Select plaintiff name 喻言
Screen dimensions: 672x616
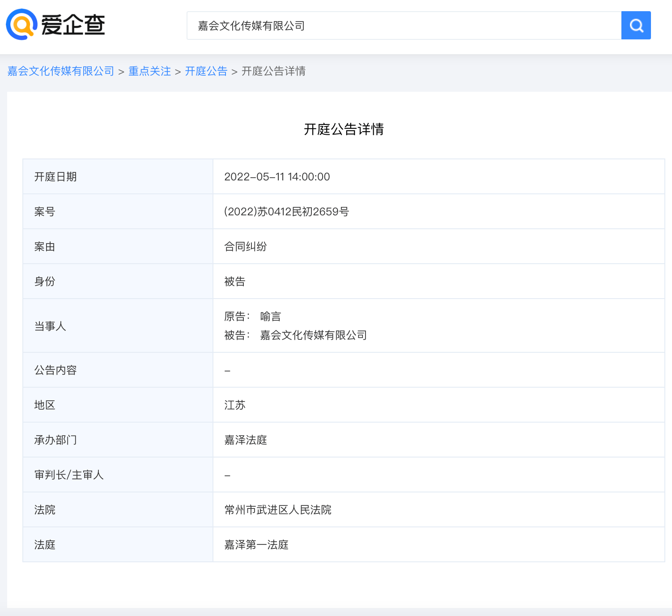pos(271,316)
